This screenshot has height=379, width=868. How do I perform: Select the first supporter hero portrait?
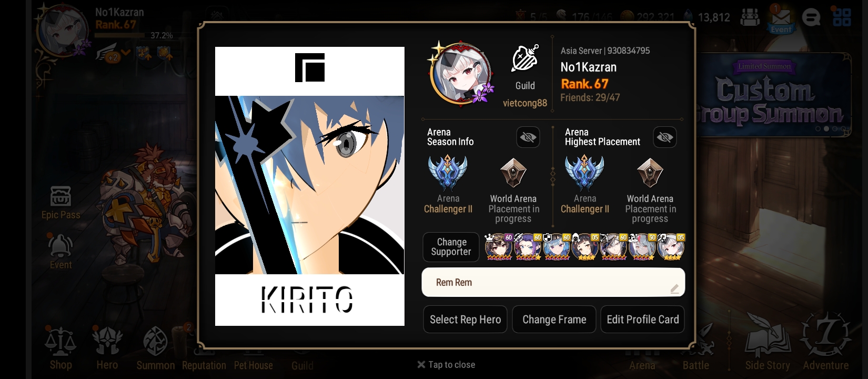(x=499, y=247)
